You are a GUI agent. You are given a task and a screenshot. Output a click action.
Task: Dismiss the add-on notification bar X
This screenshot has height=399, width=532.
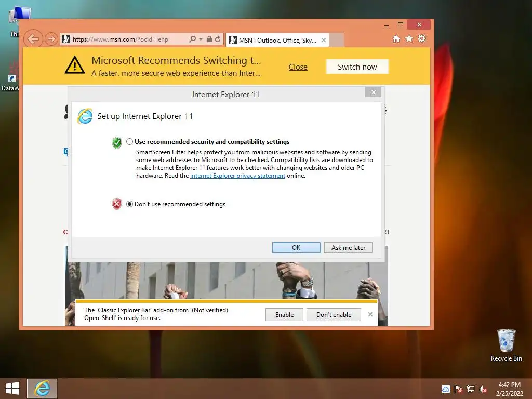tap(370, 314)
